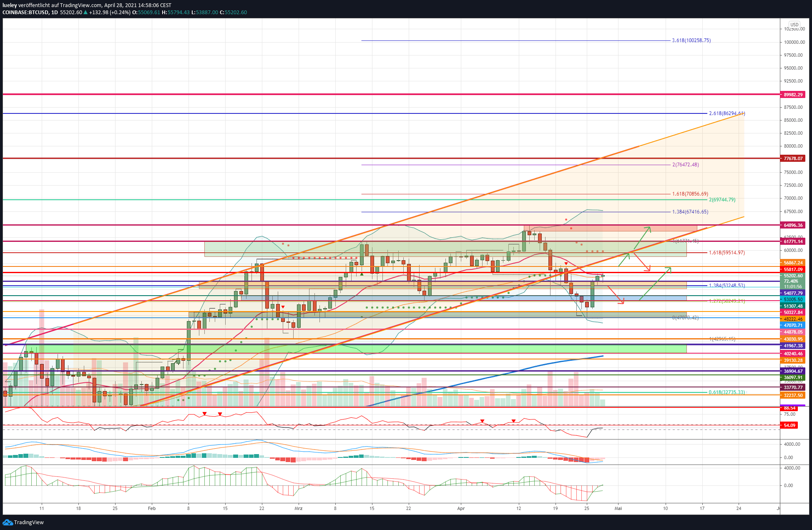Click the 85000.00 price axis tick
The image size is (812, 530).
tap(793, 120)
